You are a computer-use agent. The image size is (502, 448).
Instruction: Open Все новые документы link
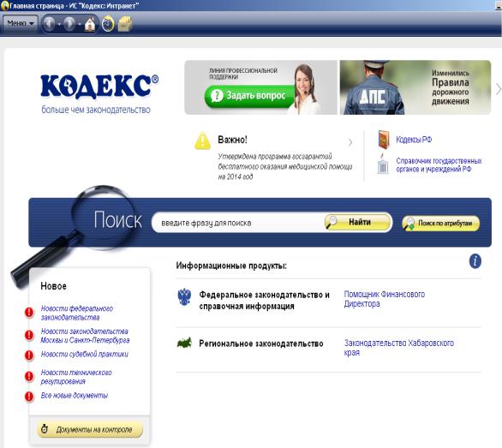pyautogui.click(x=75, y=395)
